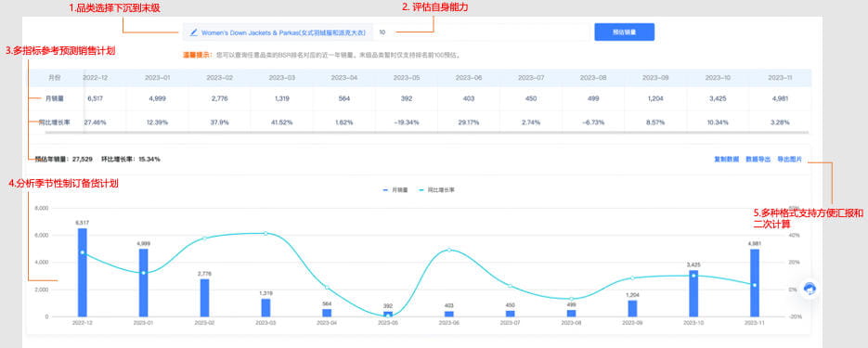Click the 数据导出 link
Image resolution: width=868 pixels, height=348 pixels.
tap(758, 160)
